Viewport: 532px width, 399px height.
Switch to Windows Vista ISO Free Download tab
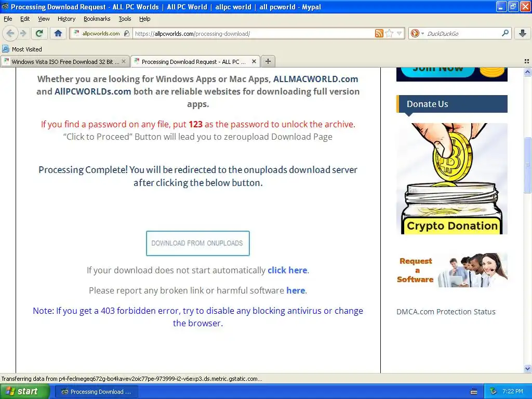click(x=65, y=61)
